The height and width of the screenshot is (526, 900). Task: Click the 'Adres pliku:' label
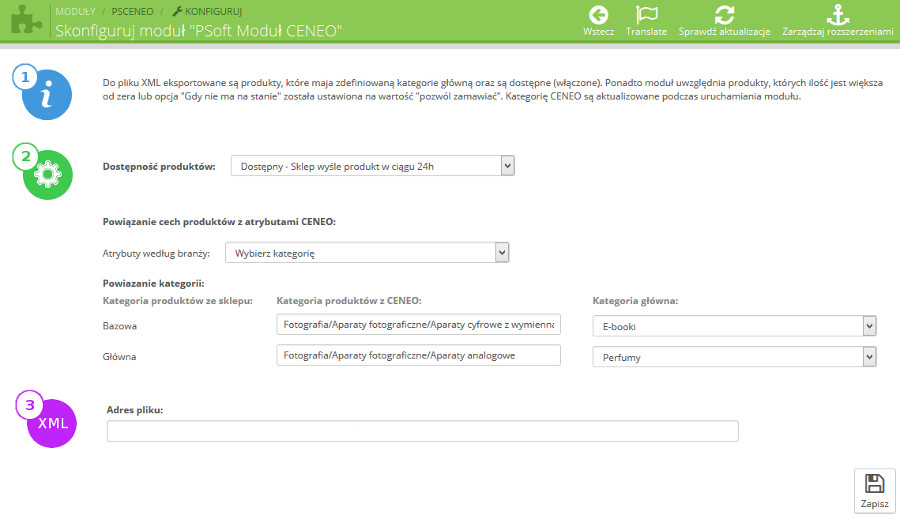click(x=135, y=410)
